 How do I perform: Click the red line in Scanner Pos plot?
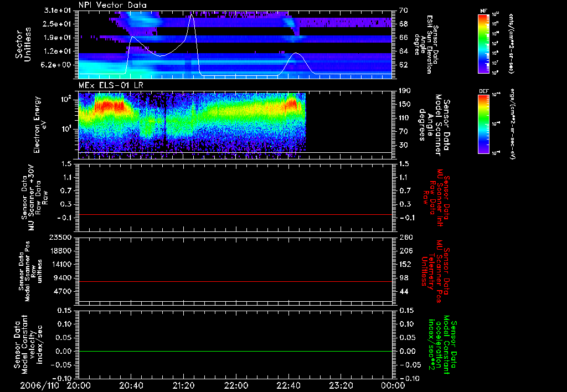click(235, 281)
